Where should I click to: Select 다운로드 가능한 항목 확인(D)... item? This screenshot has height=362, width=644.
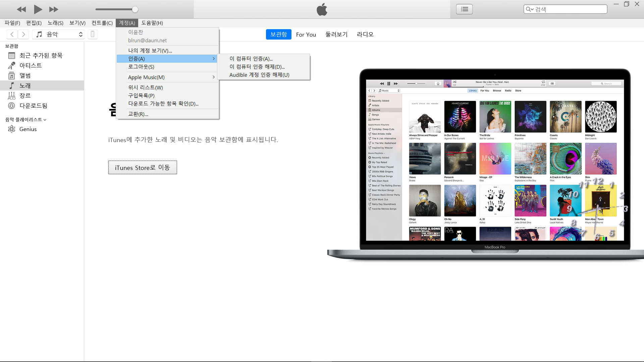coord(167,104)
